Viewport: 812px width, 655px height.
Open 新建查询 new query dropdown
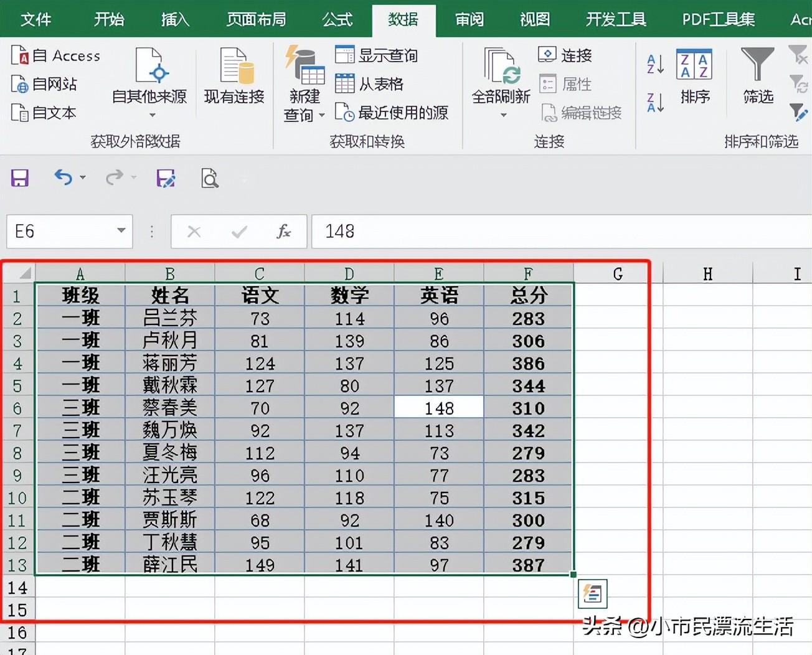click(x=304, y=83)
